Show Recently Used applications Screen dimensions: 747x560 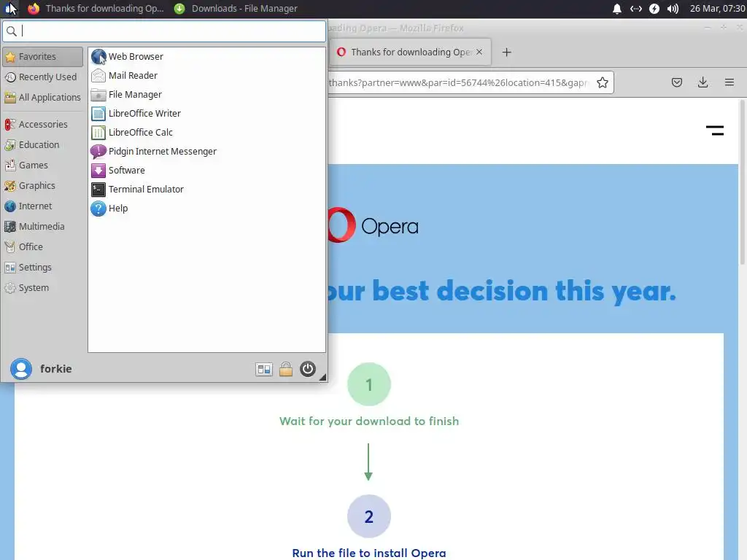click(x=43, y=77)
